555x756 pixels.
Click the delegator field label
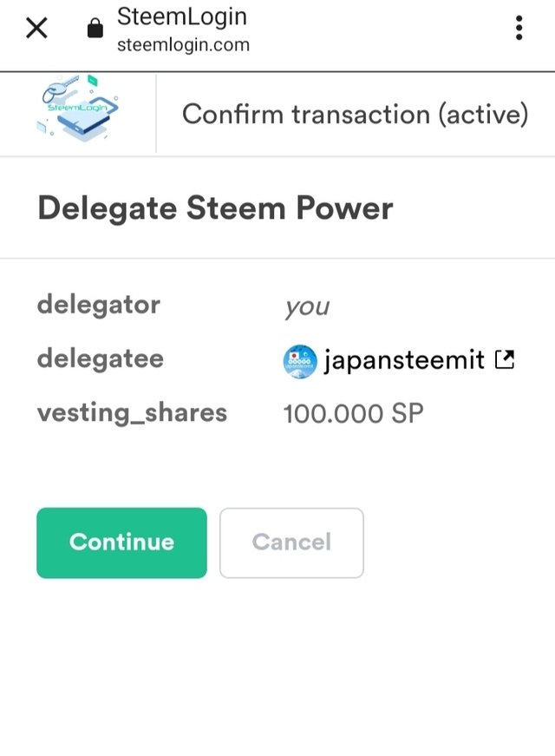click(99, 306)
